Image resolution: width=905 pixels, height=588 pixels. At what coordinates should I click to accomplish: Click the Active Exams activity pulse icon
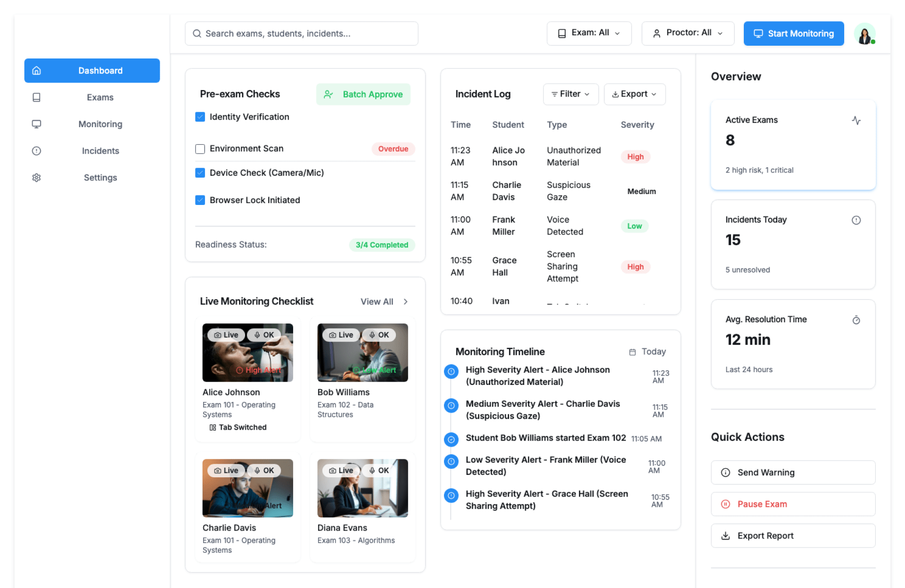[x=856, y=121]
